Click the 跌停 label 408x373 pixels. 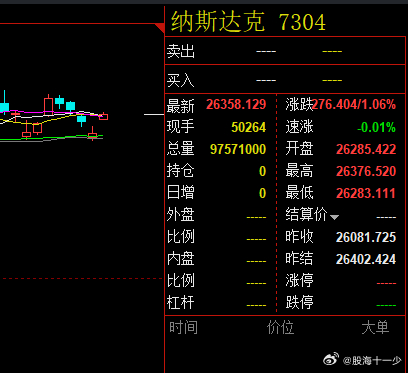click(299, 303)
